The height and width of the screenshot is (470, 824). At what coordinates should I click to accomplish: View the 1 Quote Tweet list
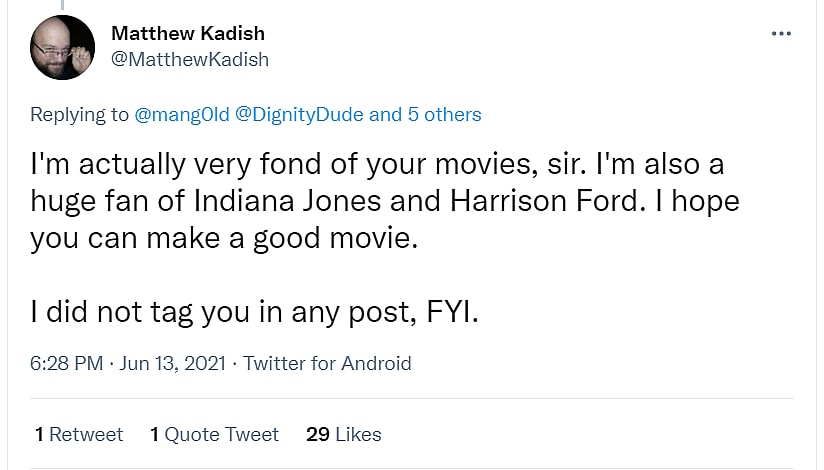214,434
